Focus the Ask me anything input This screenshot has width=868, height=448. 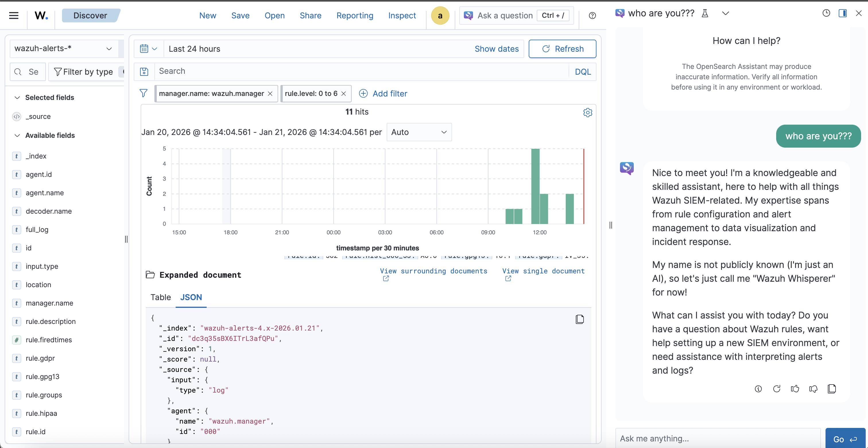point(718,438)
